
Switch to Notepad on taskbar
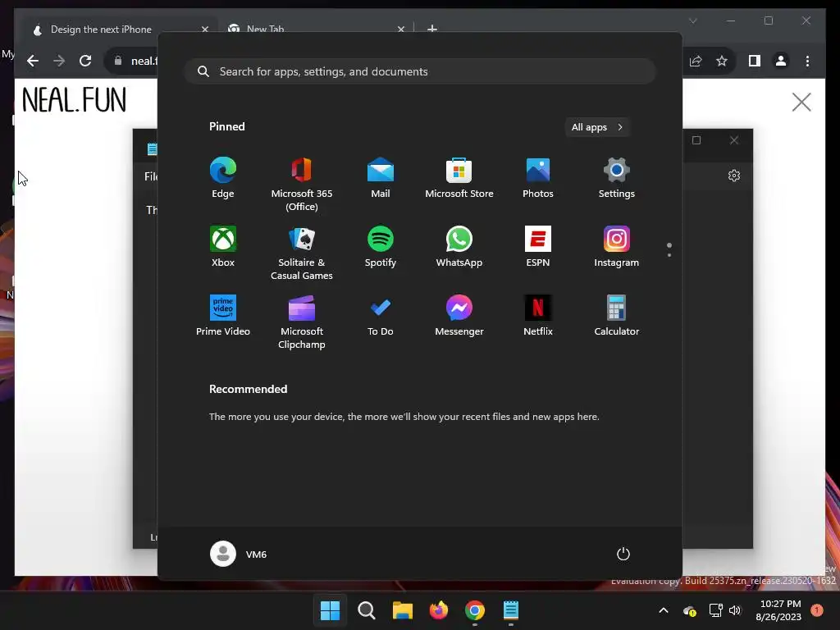511,610
